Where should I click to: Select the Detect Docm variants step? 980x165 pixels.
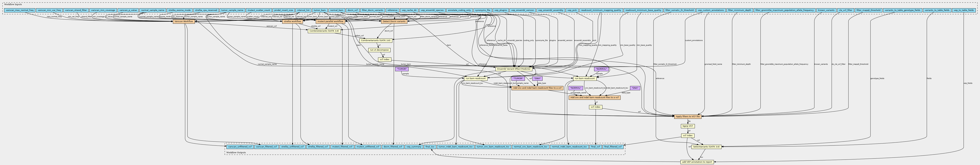click(x=394, y=22)
